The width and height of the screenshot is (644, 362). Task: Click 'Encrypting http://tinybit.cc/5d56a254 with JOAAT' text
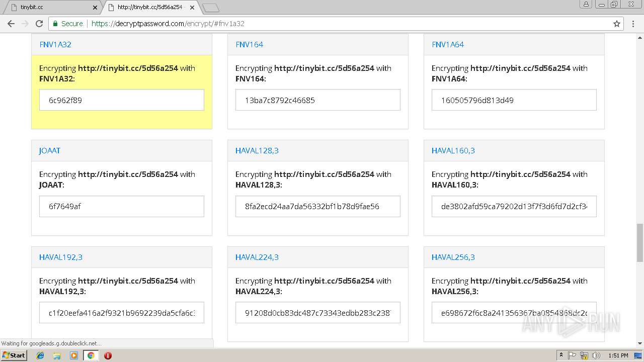[117, 179]
